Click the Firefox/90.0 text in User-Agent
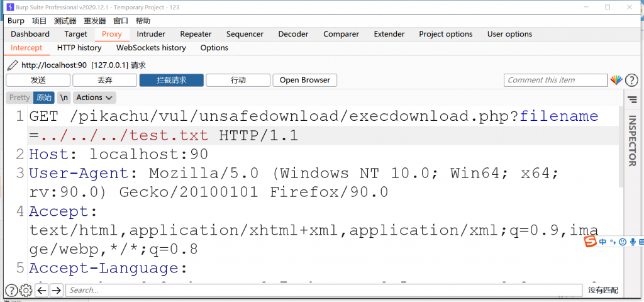 (329, 193)
